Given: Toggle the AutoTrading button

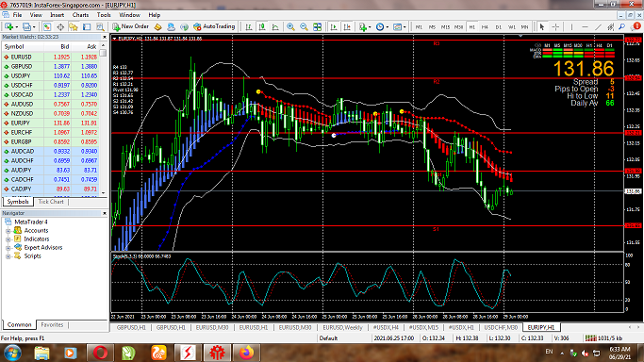Looking at the screenshot, I should tap(214, 26).
